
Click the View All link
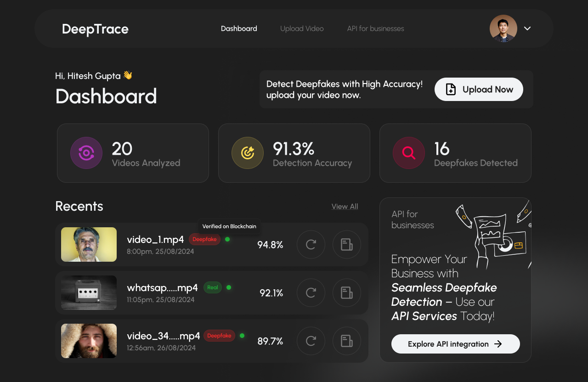click(345, 207)
